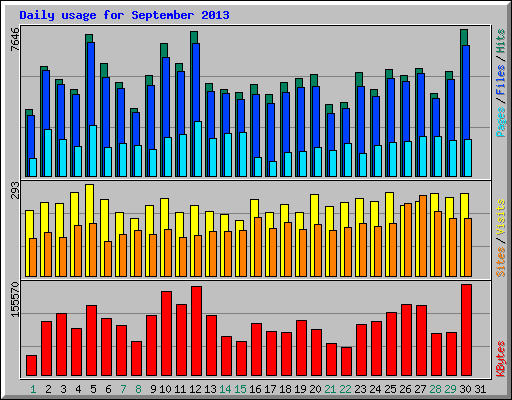Image resolution: width=512 pixels, height=400 pixels.
Task: Click the orange Sites bar for day 6
Action: point(108,259)
